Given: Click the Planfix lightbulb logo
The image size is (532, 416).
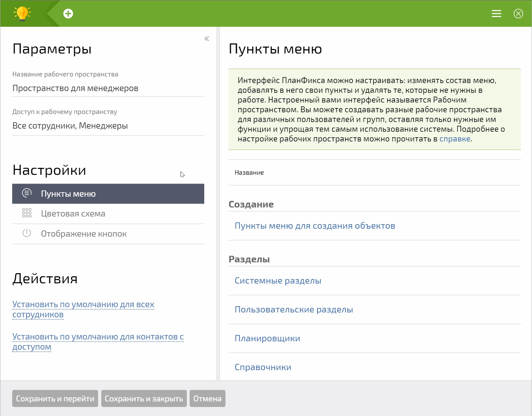Looking at the screenshot, I should point(22,14).
